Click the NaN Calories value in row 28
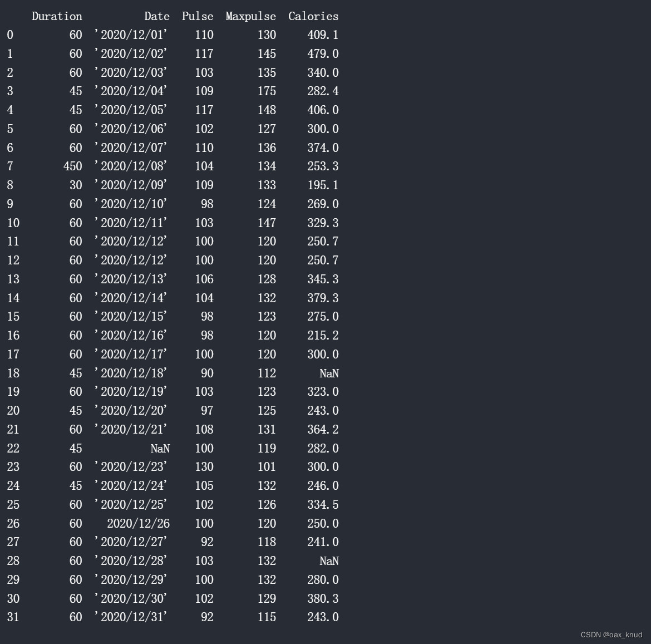The height and width of the screenshot is (644, 651). coord(329,561)
